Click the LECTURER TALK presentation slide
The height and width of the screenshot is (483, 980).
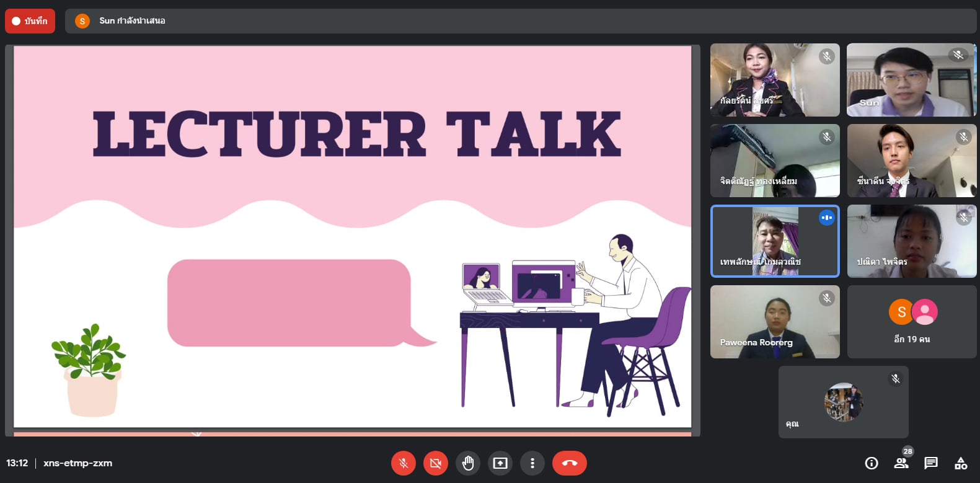pos(352,237)
